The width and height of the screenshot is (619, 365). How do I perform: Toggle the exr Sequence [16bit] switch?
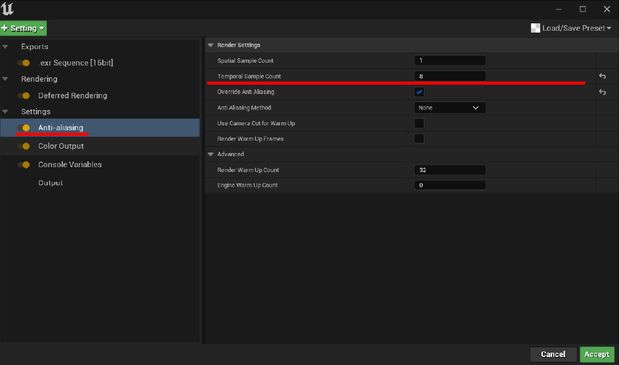click(24, 63)
